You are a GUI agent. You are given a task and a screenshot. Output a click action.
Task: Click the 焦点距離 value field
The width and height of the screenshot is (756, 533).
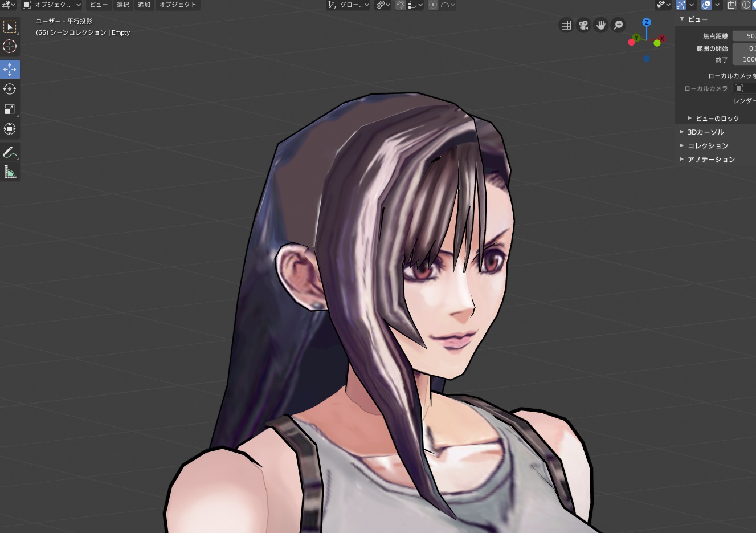744,36
